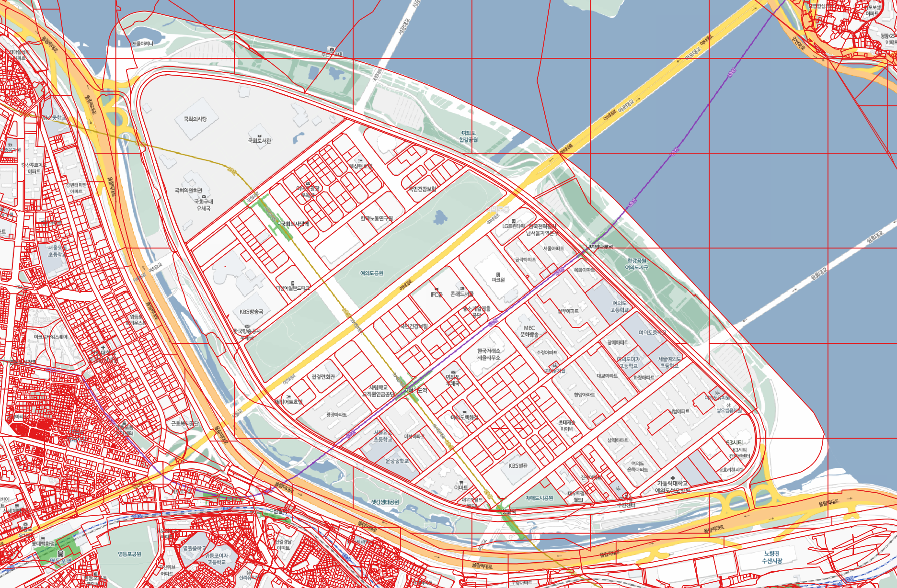Click the 서울마리나 label
The image size is (897, 588).
point(143,44)
